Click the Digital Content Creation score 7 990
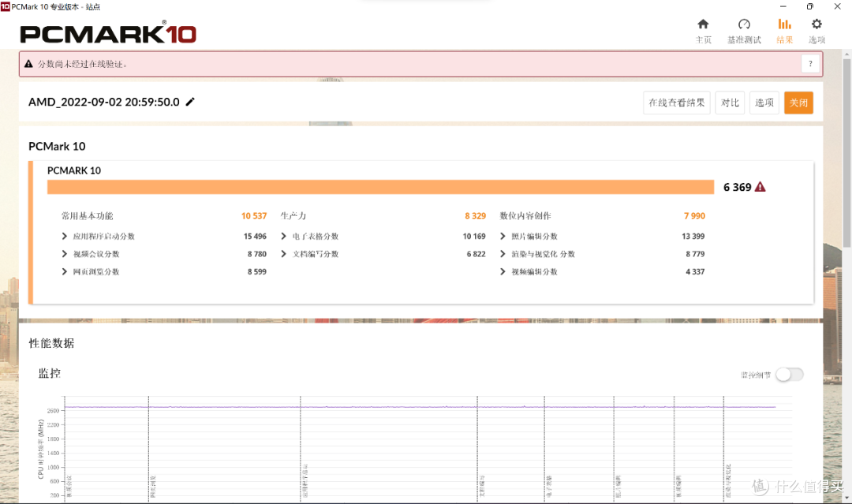The width and height of the screenshot is (852, 504). click(694, 215)
